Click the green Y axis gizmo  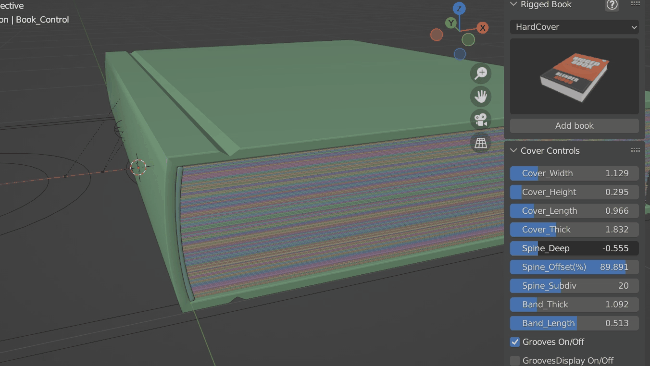[x=451, y=23]
